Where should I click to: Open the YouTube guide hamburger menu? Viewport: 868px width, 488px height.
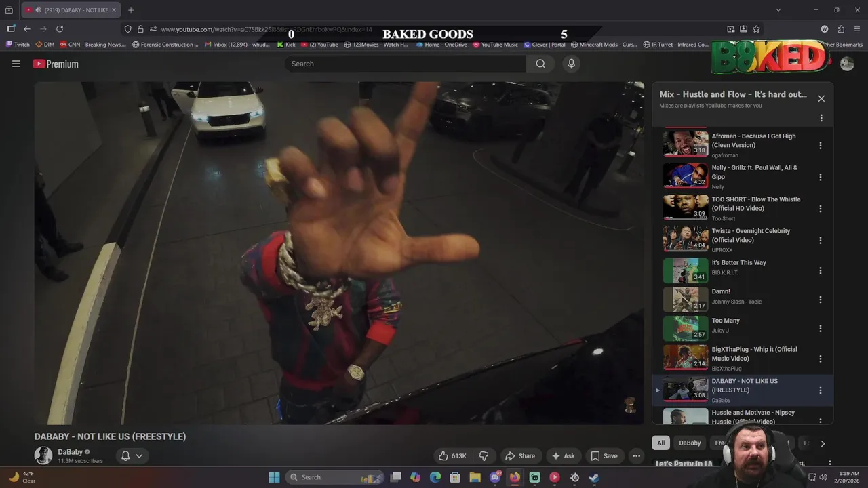pos(16,64)
